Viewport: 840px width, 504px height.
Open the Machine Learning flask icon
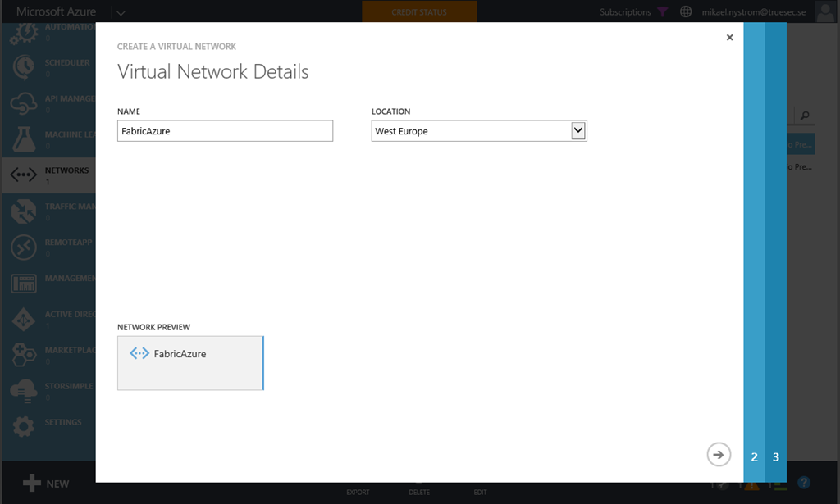(x=24, y=139)
